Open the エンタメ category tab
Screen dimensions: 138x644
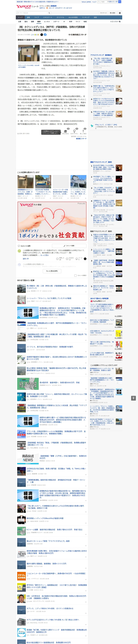pyautogui.click(x=47, y=21)
